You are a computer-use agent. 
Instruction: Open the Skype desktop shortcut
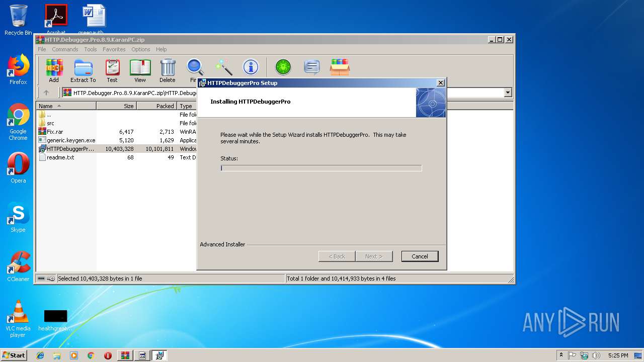18,217
